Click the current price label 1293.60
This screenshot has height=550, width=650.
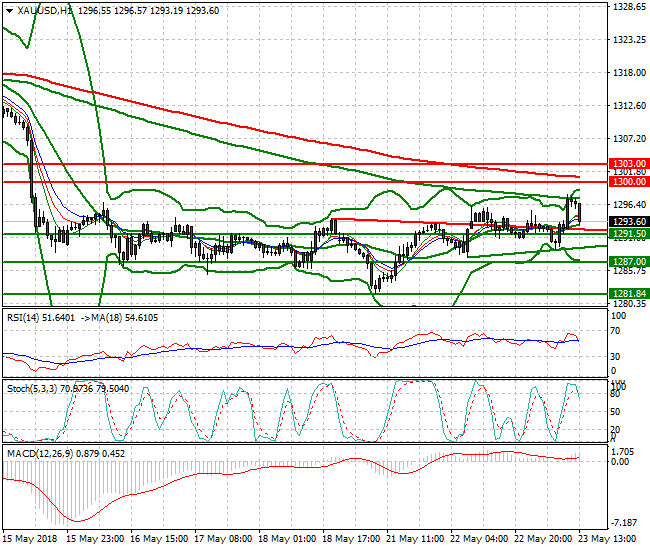coord(629,221)
